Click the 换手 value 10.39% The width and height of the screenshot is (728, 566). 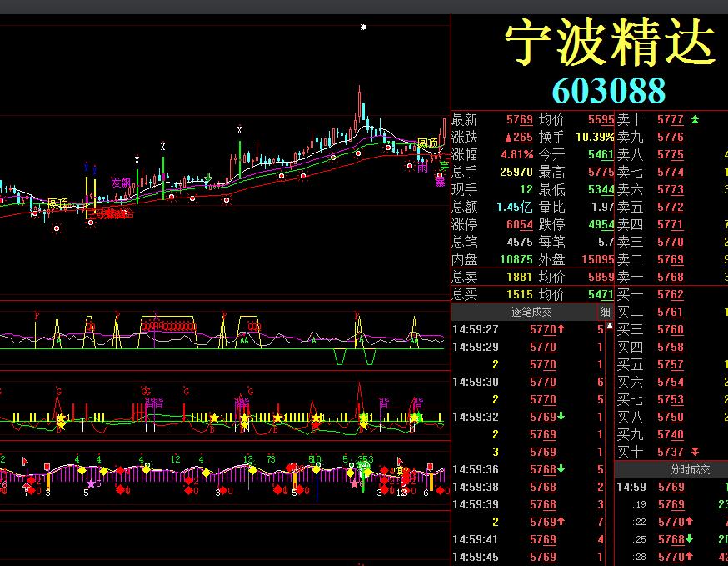[595, 137]
